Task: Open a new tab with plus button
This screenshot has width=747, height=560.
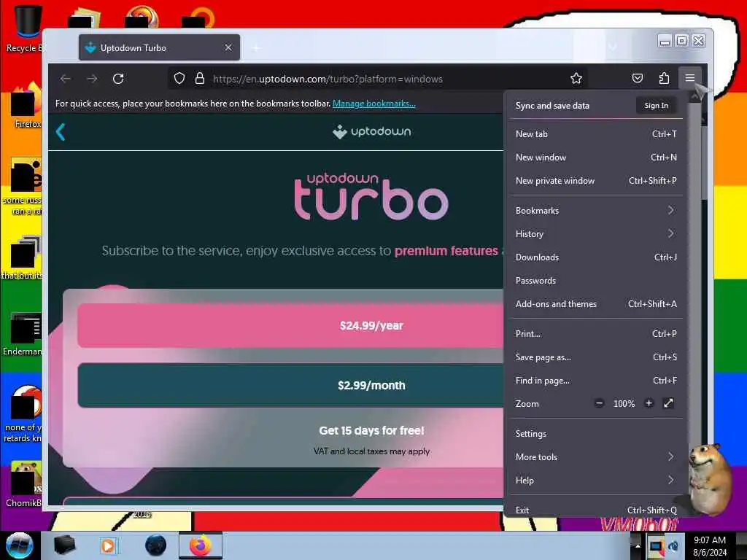Action: (256, 47)
